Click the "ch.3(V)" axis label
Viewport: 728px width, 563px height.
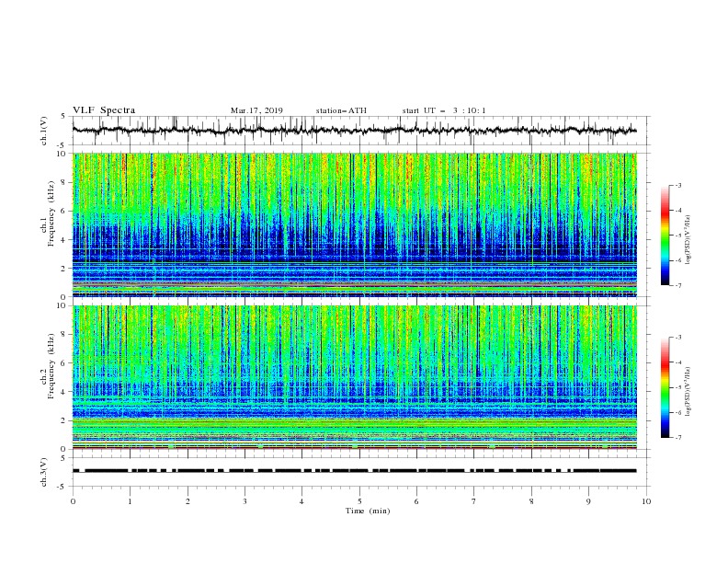coord(44,472)
